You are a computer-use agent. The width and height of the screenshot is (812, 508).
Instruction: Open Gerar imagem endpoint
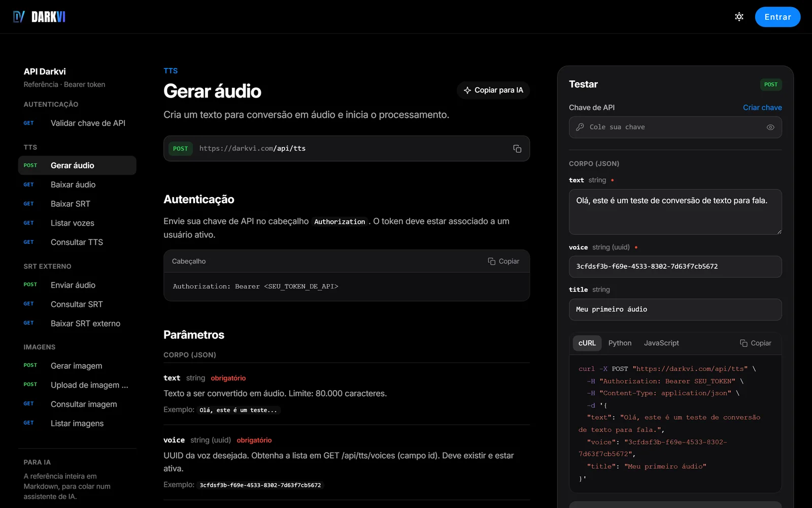pyautogui.click(x=77, y=366)
